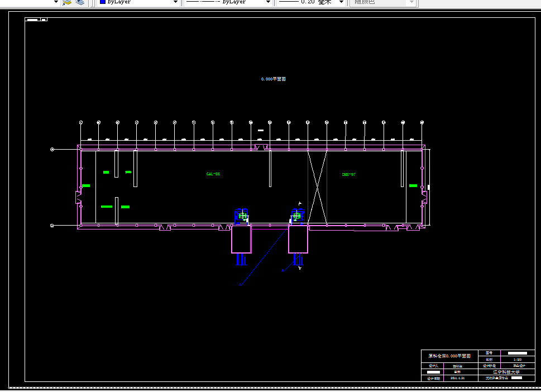This screenshot has height=392, width=541.
Task: Click the layer previous icon
Action: click(x=67, y=2)
